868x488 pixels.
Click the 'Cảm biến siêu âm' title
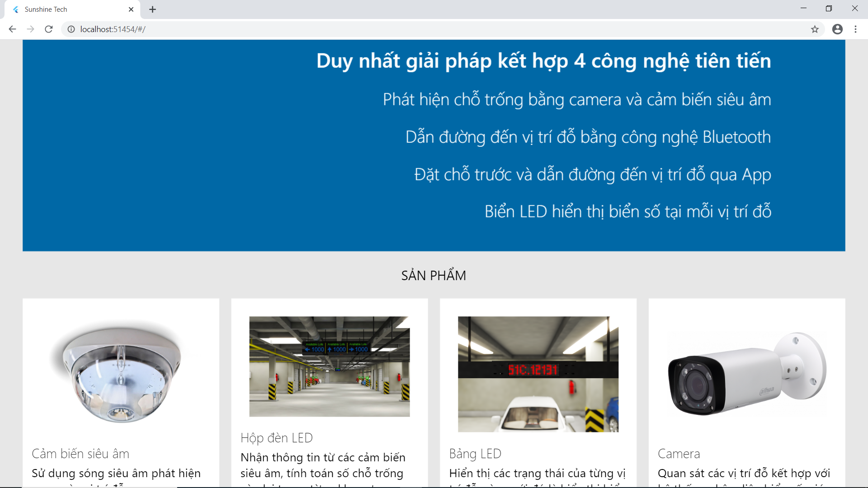[80, 454]
